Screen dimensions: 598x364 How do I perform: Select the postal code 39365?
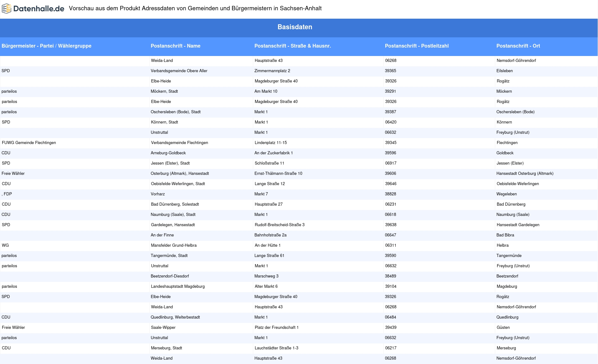click(x=391, y=71)
